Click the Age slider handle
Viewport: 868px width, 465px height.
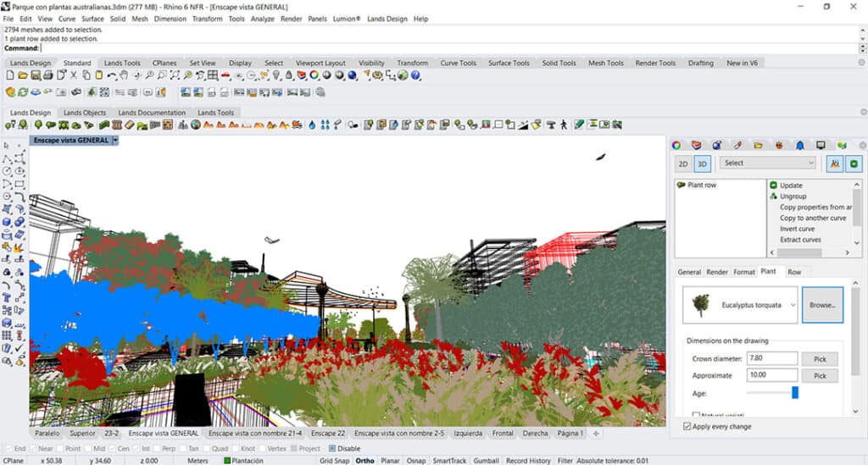point(795,392)
